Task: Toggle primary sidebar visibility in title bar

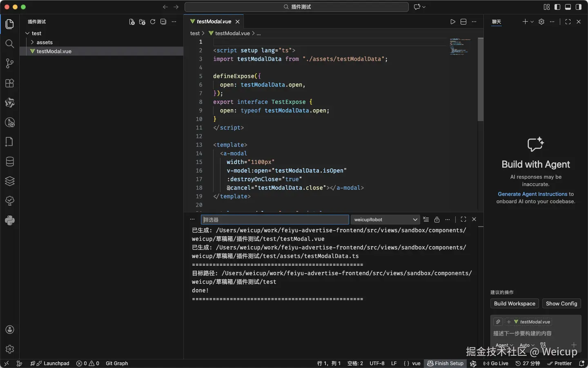Action: (557, 7)
